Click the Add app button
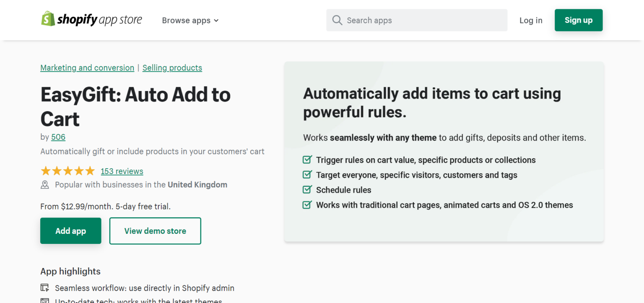 tap(70, 230)
